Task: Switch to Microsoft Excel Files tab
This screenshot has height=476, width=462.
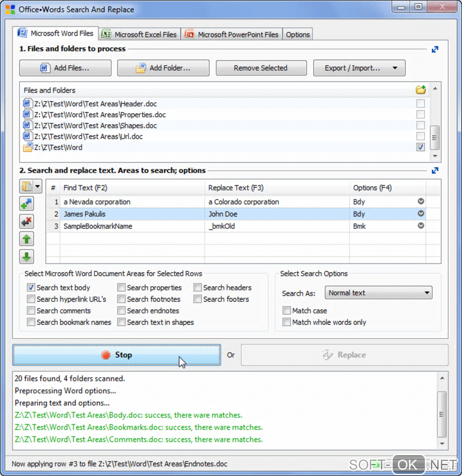Action: pyautogui.click(x=140, y=34)
